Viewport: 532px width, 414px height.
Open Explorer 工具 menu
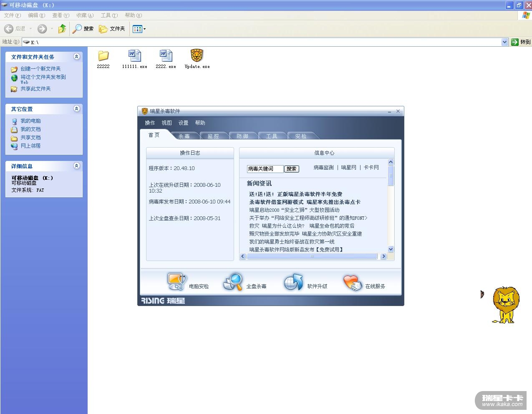click(x=109, y=15)
